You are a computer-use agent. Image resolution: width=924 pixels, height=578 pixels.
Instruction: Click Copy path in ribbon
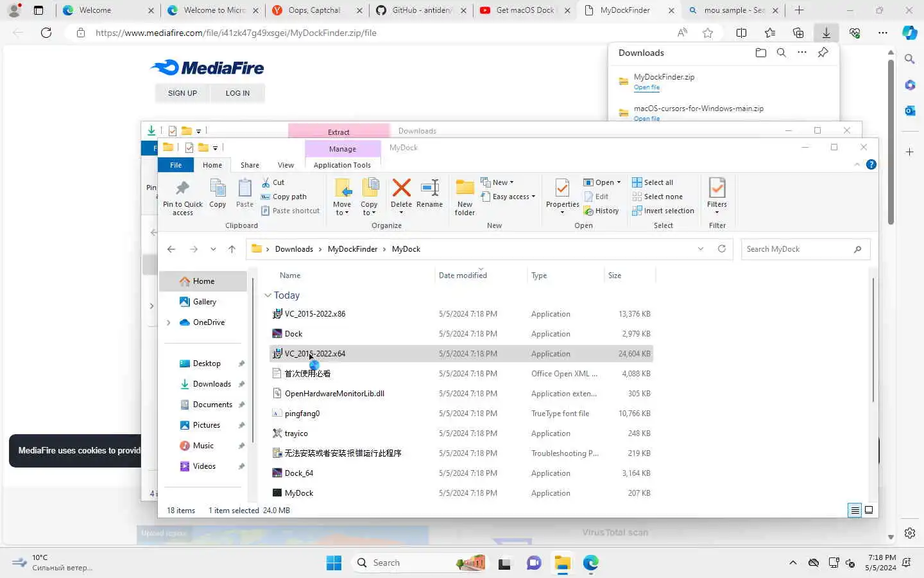284,197
